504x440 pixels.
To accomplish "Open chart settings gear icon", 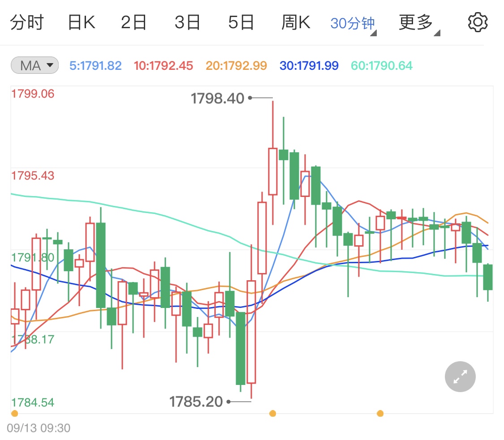I will (478, 22).
